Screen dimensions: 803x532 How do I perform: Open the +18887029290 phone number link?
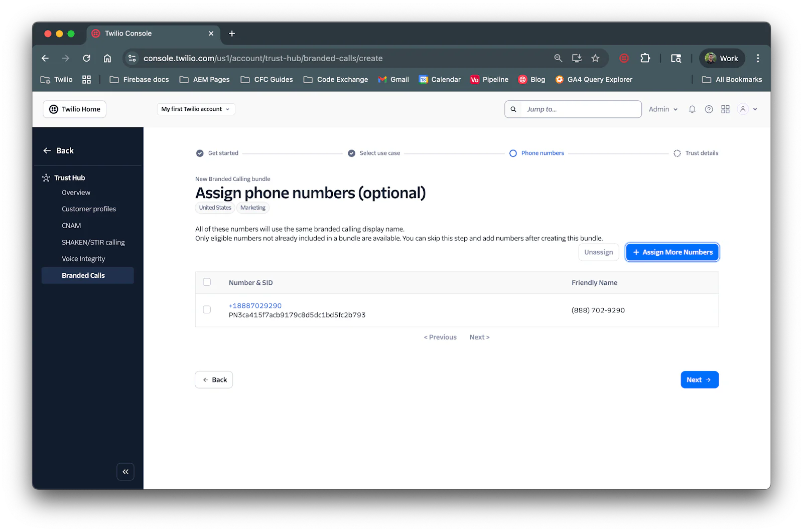[x=255, y=305]
